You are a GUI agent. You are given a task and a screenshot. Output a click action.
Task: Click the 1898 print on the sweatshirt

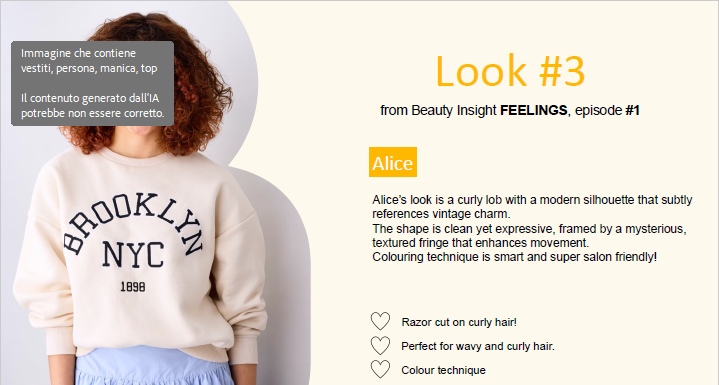(133, 287)
